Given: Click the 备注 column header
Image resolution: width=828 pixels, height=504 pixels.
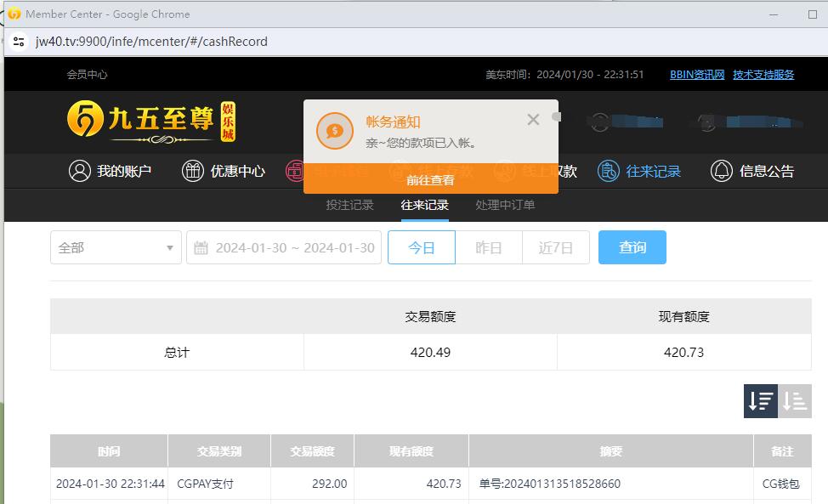Looking at the screenshot, I should (x=783, y=451).
